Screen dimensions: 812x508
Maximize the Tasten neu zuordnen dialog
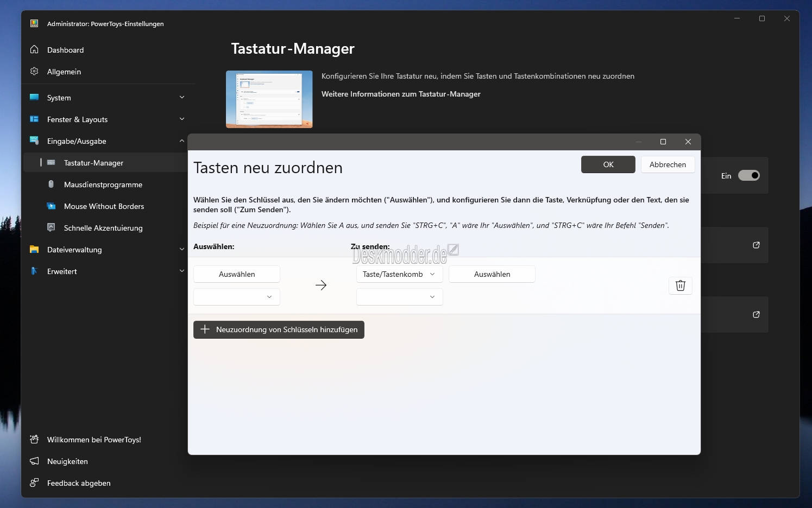pos(663,142)
